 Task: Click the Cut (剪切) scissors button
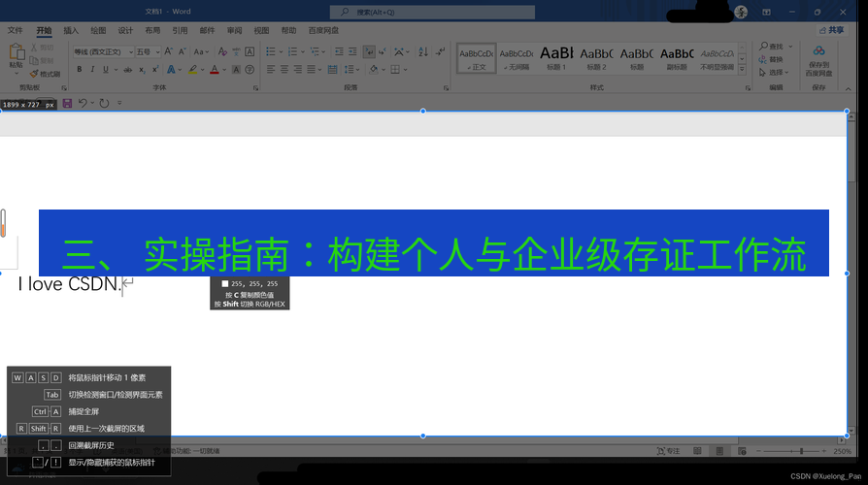coord(42,48)
